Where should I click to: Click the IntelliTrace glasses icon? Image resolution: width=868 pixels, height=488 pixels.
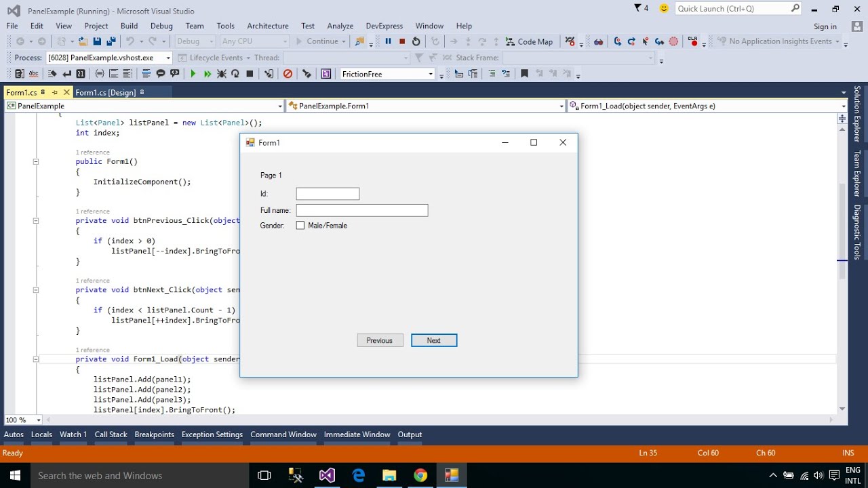point(598,41)
